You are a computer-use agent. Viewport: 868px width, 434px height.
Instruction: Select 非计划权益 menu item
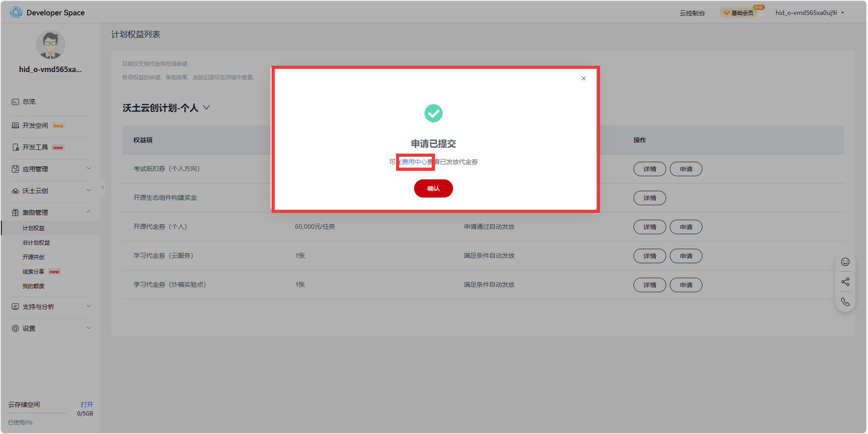click(36, 243)
